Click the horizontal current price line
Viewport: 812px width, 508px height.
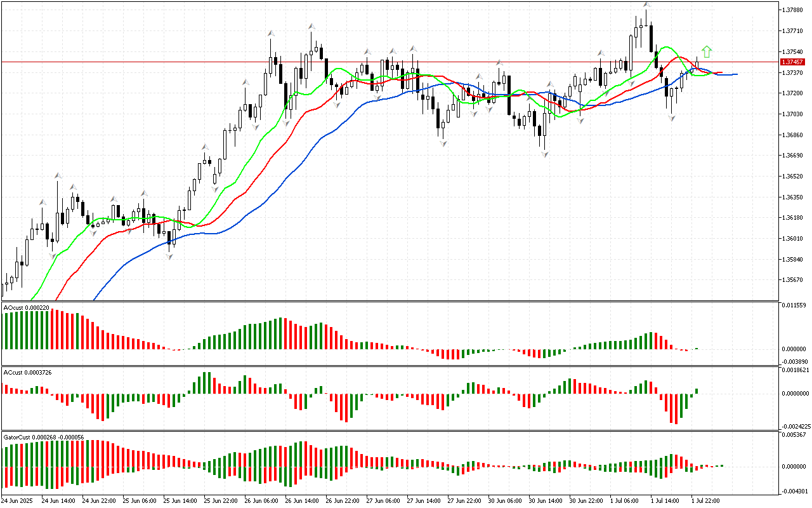pyautogui.click(x=381, y=62)
